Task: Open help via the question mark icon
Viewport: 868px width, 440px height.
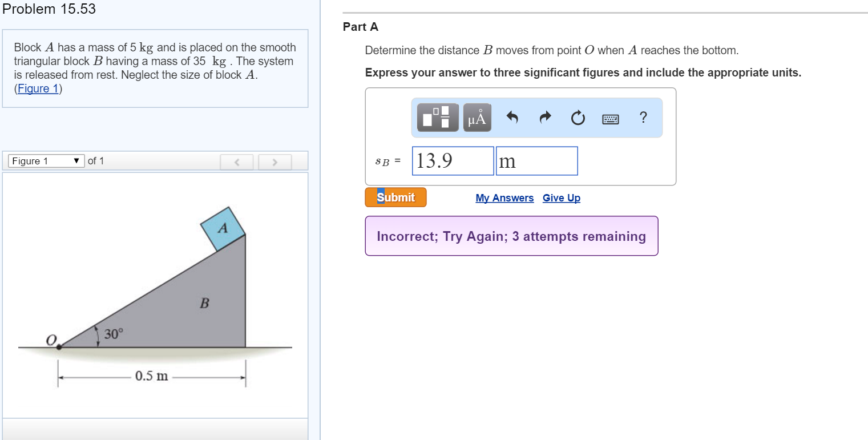Action: tap(643, 118)
